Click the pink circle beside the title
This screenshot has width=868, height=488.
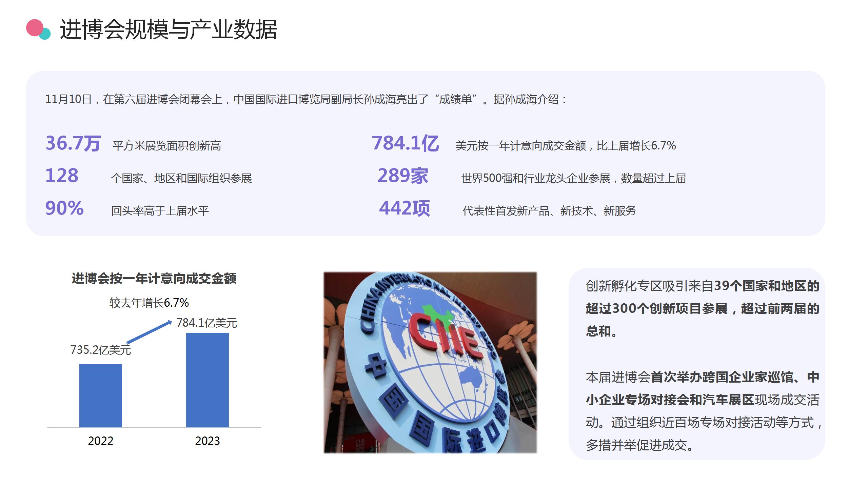point(35,28)
